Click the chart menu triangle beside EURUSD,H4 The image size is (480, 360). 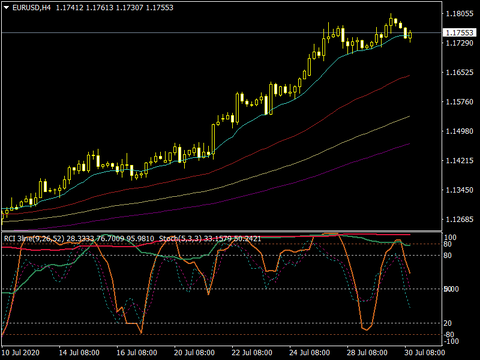pos(6,7)
